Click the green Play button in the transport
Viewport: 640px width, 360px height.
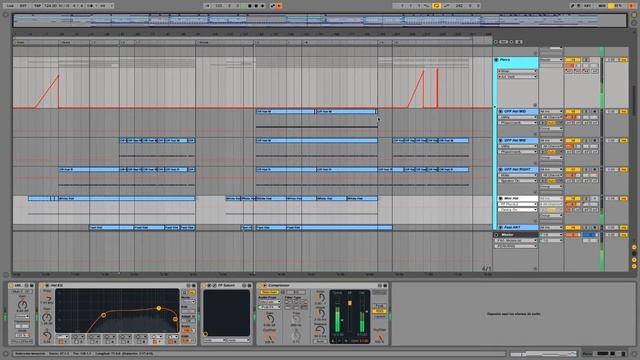click(243, 6)
